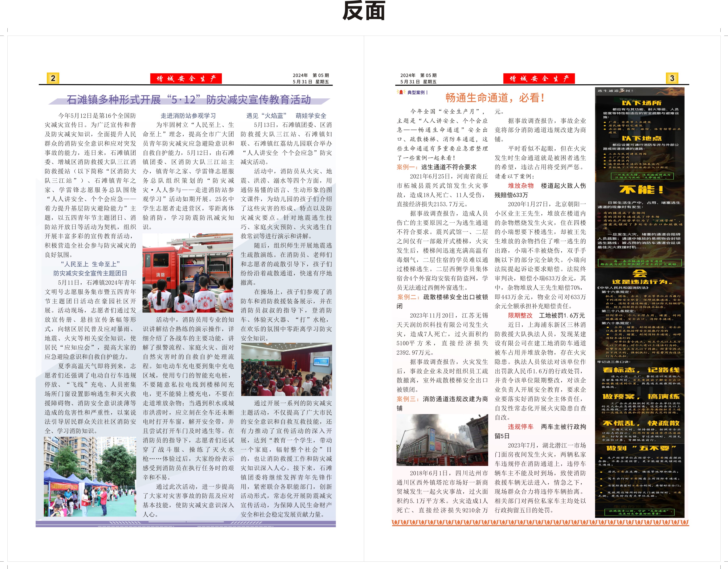Viewport: 728px width, 569px height.
Task: Click infographic line 牢记这三条口诀
Action: (x=614, y=362)
